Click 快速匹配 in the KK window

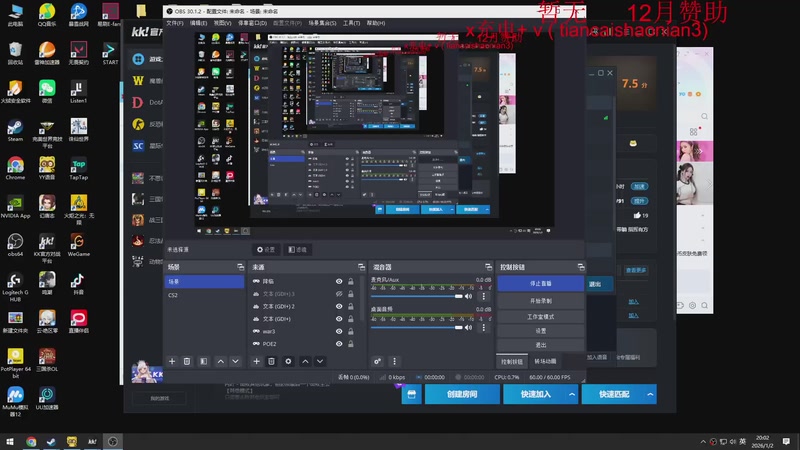coord(614,394)
